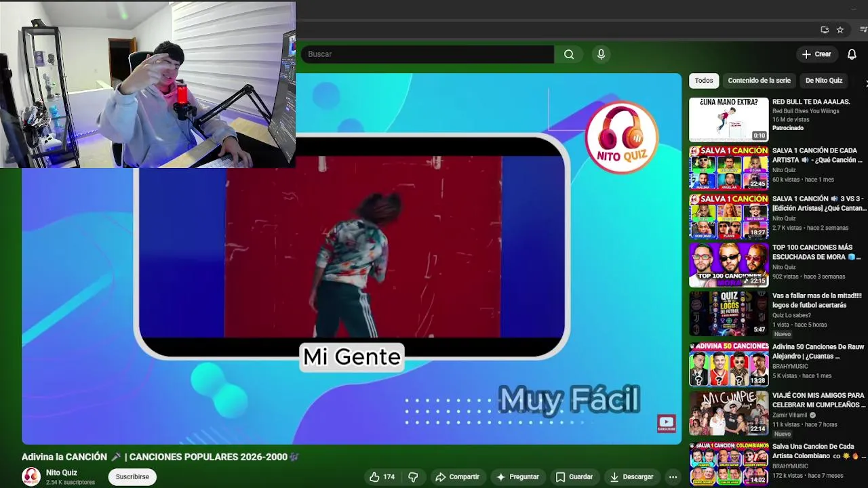Image resolution: width=868 pixels, height=488 pixels.
Task: Open logos de futbol quiz thumbnail
Action: pos(729,314)
